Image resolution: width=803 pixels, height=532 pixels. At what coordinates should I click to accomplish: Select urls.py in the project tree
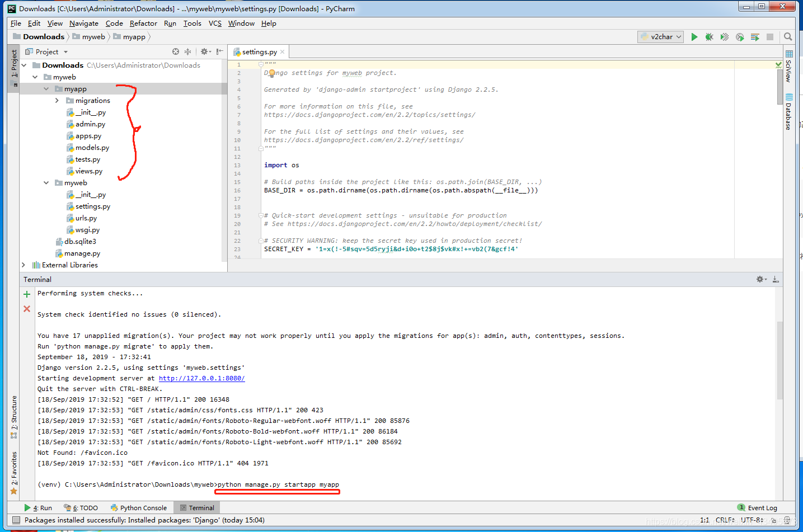86,218
